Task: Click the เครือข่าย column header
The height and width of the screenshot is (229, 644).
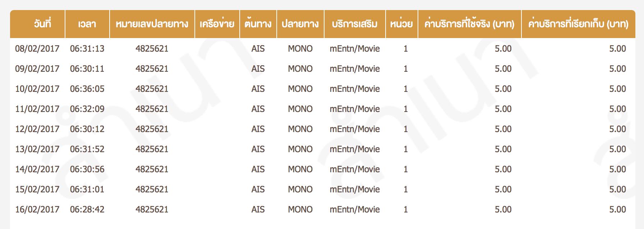Action: click(217, 24)
